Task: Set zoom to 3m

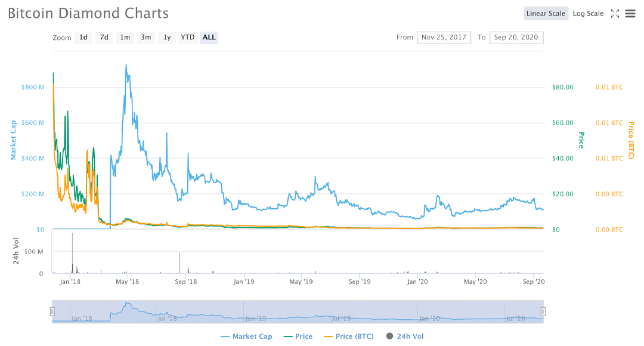Action: [x=146, y=38]
